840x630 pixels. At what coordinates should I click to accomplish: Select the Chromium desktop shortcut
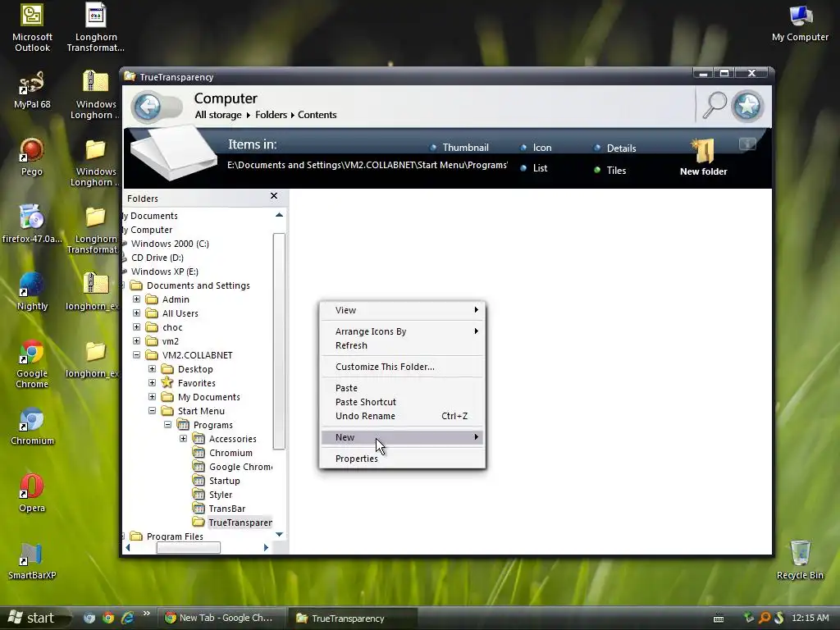[x=32, y=427]
